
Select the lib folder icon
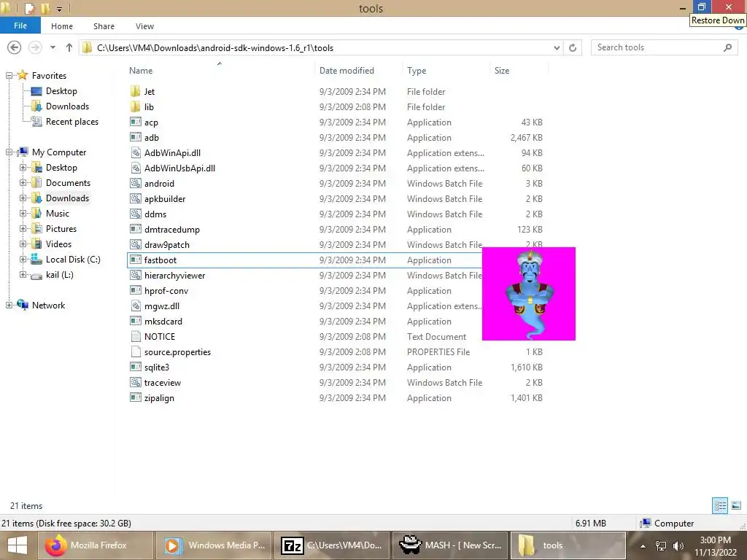pos(135,106)
